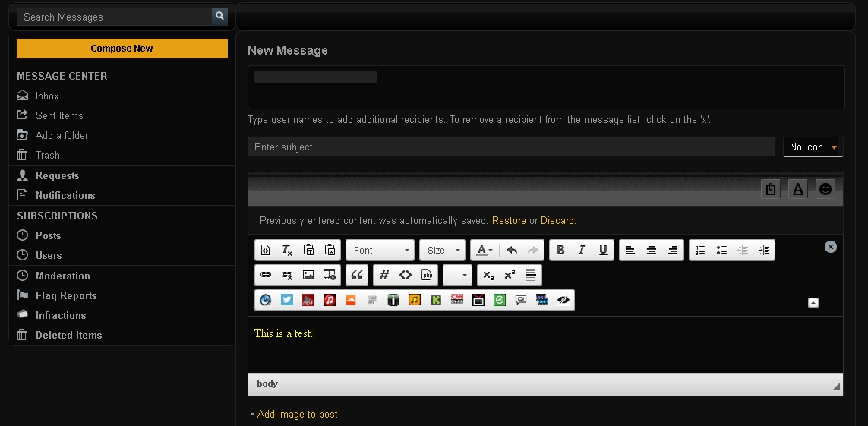Image resolution: width=868 pixels, height=426 pixels.
Task: Click the orange music note icon
Action: click(x=414, y=300)
